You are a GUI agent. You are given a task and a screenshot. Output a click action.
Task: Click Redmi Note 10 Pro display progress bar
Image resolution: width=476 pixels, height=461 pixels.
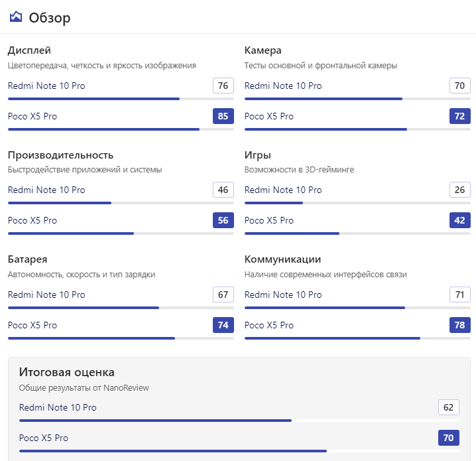click(x=121, y=99)
